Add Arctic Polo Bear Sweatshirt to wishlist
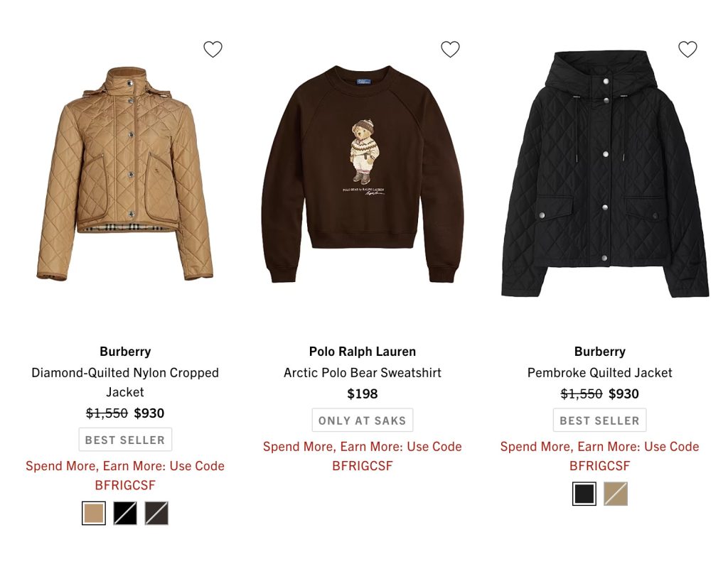Screen dimensions: 728x564 (x=450, y=49)
